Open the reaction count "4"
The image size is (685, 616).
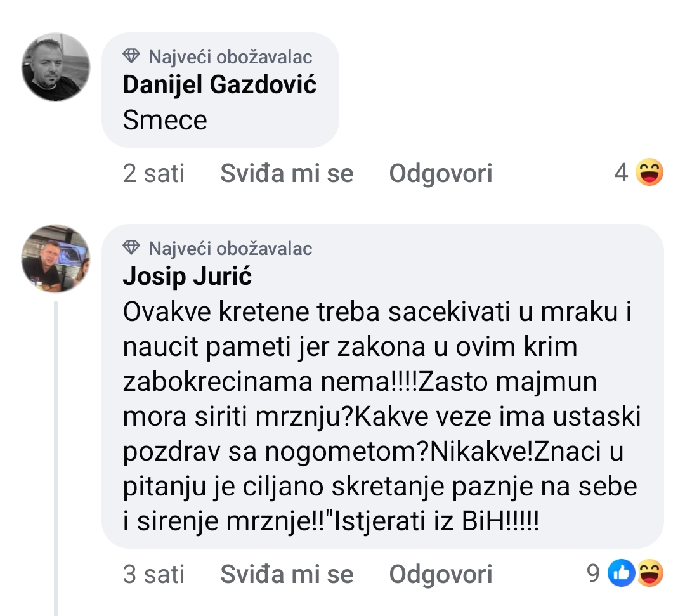point(621,173)
